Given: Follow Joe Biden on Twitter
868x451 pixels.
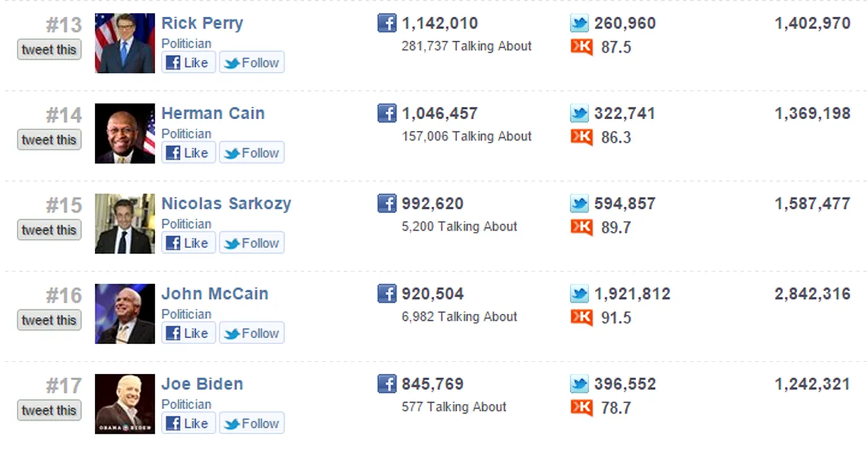Looking at the screenshot, I should click(252, 423).
